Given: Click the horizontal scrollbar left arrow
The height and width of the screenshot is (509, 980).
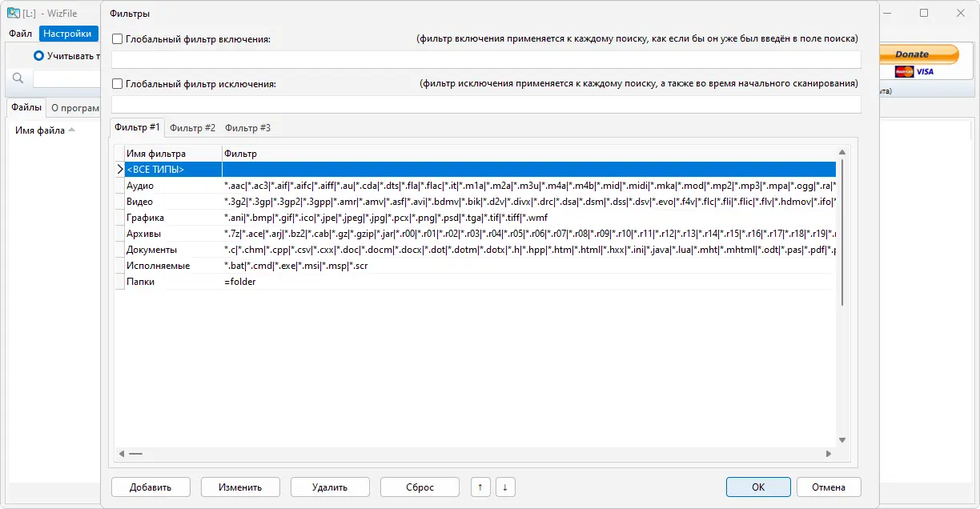Looking at the screenshot, I should [122, 453].
